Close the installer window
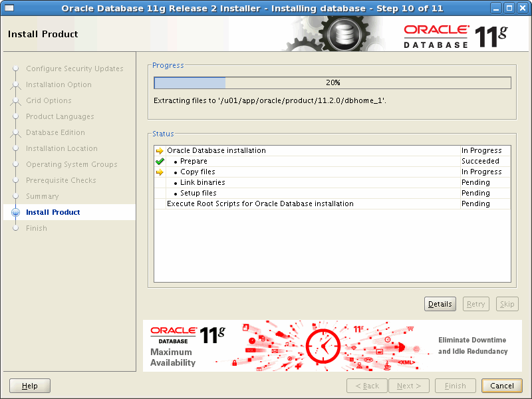This screenshot has height=399, width=532. pos(523,8)
